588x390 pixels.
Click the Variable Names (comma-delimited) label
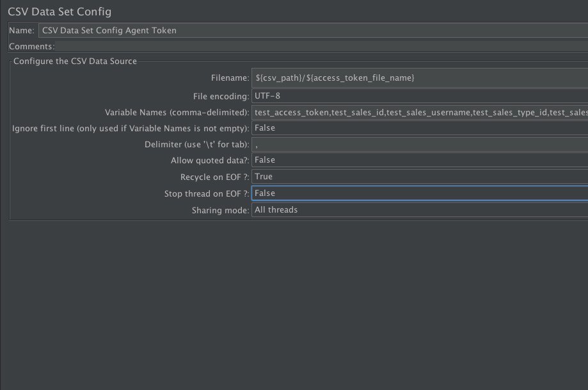pyautogui.click(x=177, y=112)
